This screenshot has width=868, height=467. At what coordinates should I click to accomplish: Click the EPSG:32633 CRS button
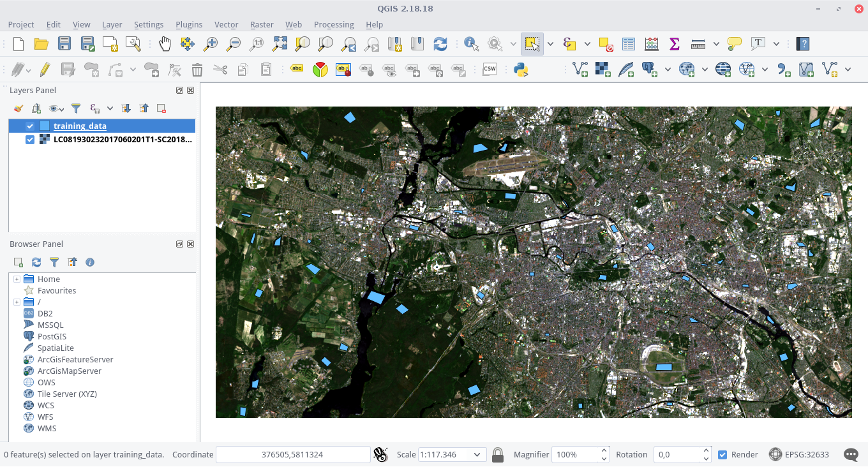click(x=799, y=455)
